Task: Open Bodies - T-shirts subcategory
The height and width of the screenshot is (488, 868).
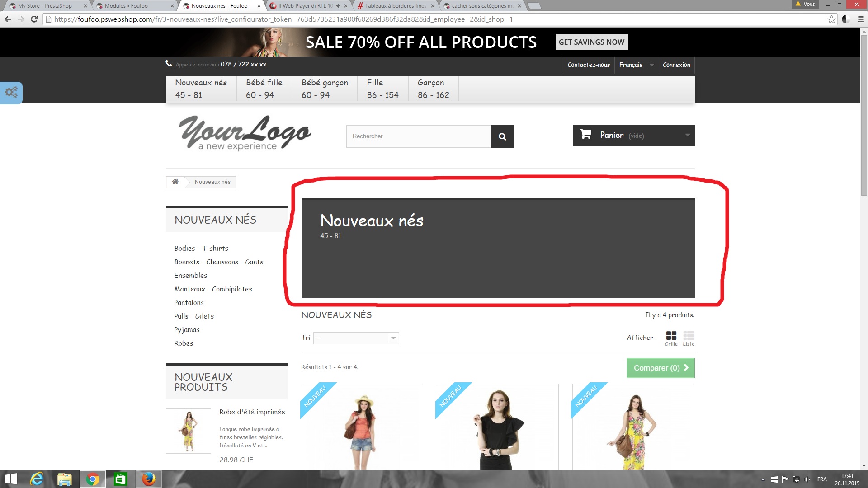Action: 201,248
